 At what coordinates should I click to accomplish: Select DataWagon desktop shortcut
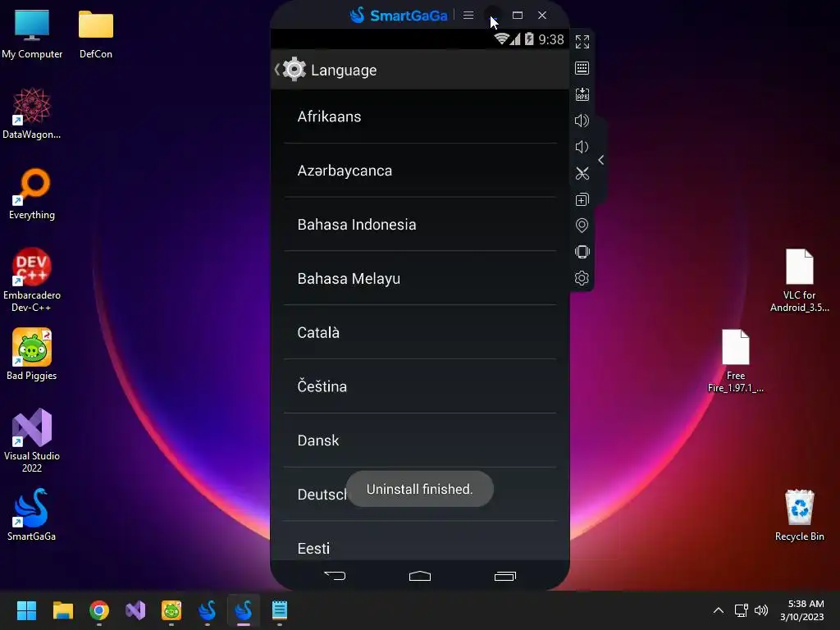(x=32, y=113)
